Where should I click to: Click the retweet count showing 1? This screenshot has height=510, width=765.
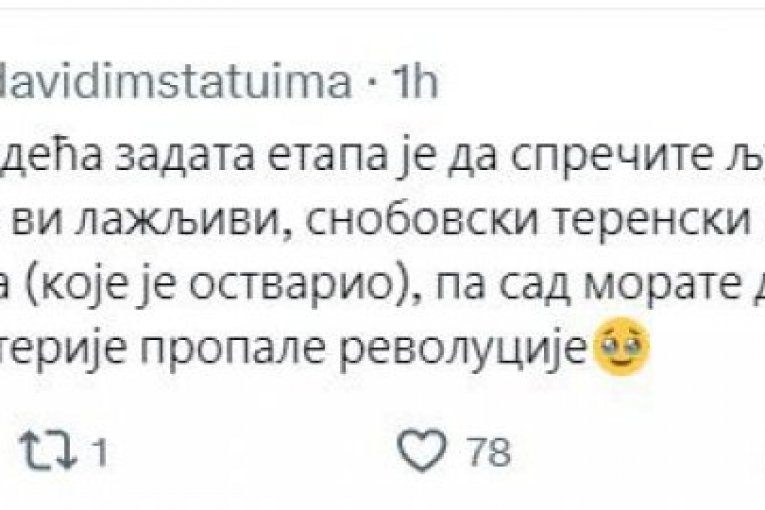tap(100, 454)
